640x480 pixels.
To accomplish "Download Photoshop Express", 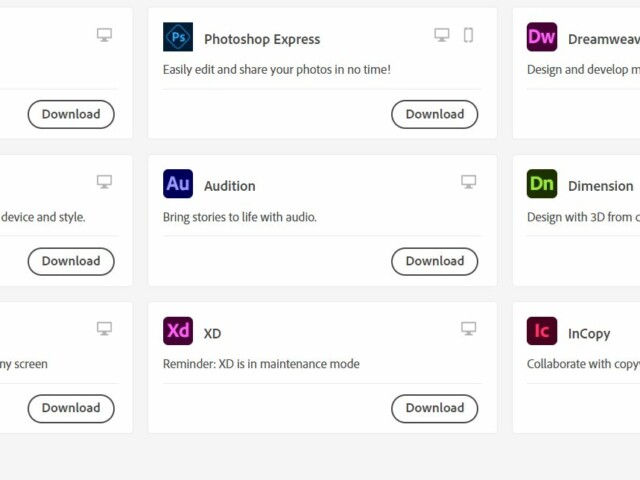I will (x=434, y=114).
